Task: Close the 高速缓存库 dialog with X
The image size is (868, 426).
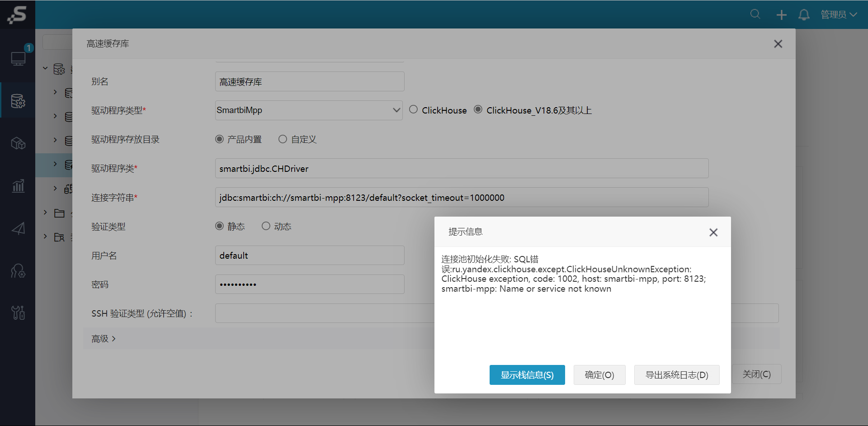Action: tap(778, 44)
